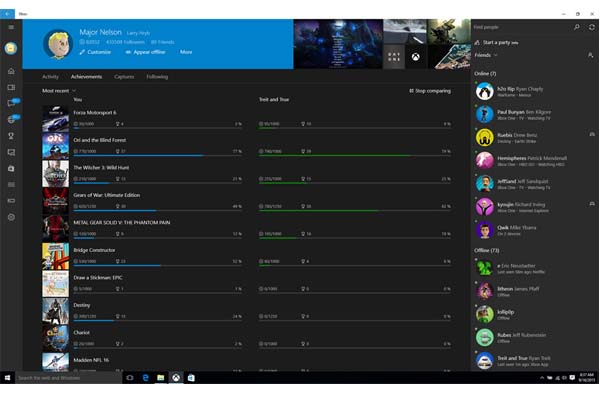
Task: Open friend JeffSand in friends list
Action: point(535,184)
